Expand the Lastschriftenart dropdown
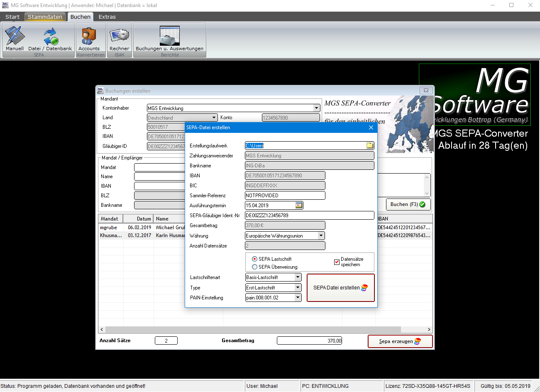The height and width of the screenshot is (392, 540). (x=298, y=277)
